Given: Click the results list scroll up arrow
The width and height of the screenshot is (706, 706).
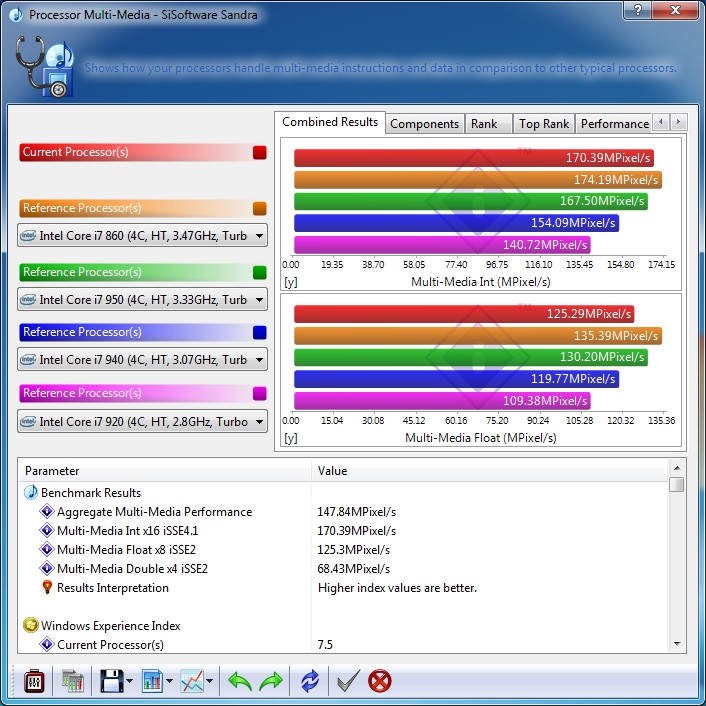Looking at the screenshot, I should pos(677,468).
